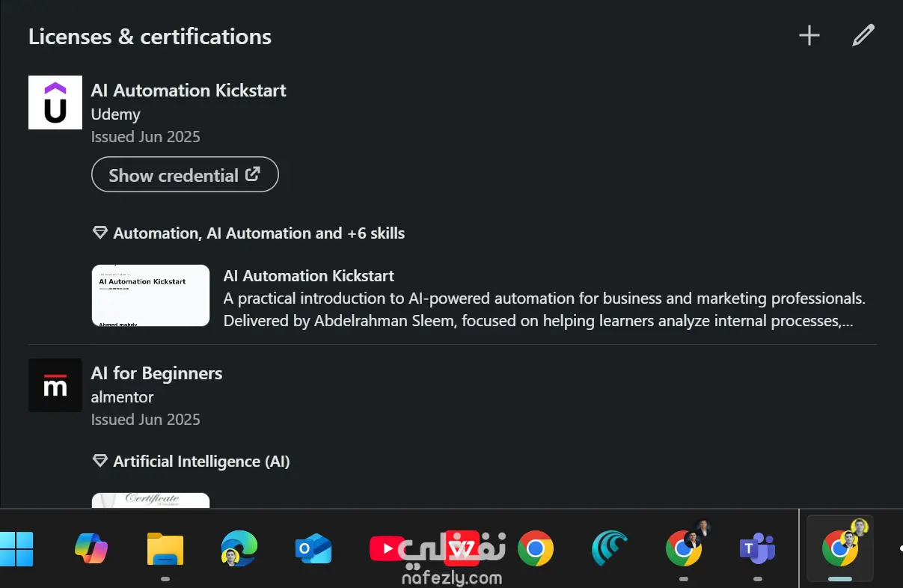Click 'Issued Jun 2025' under Udemy
The image size is (903, 588).
tap(146, 137)
